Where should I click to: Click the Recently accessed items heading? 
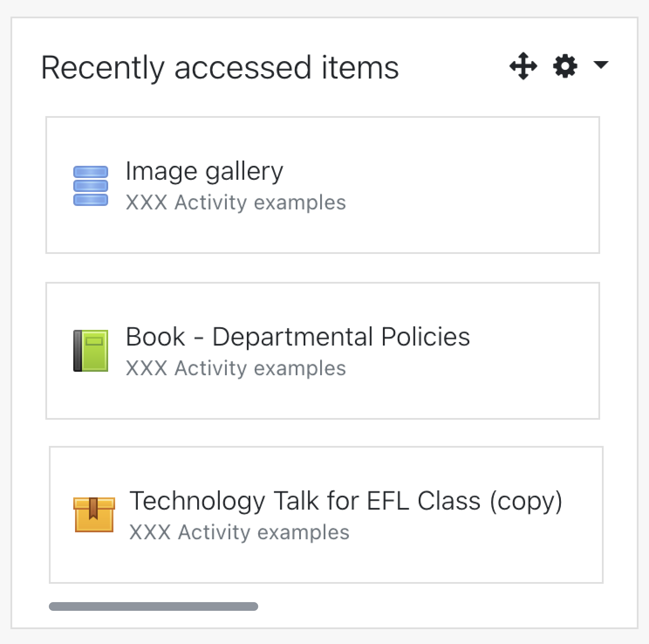coord(220,67)
